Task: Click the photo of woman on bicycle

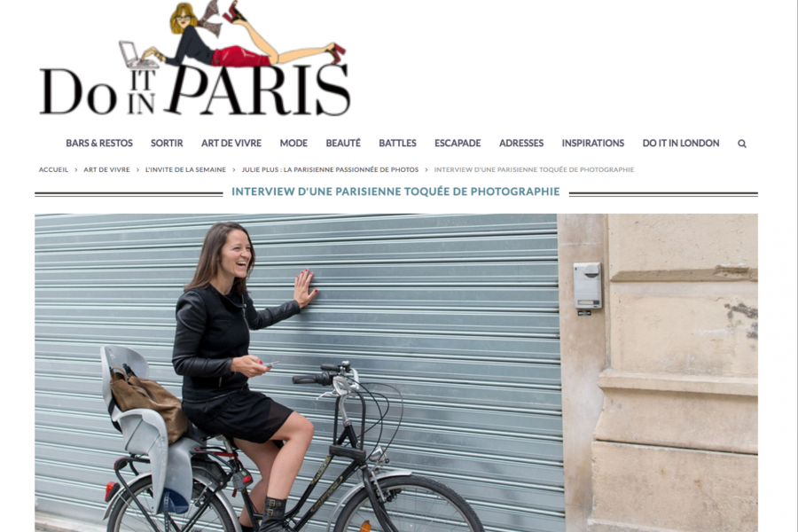Action: pyautogui.click(x=396, y=372)
